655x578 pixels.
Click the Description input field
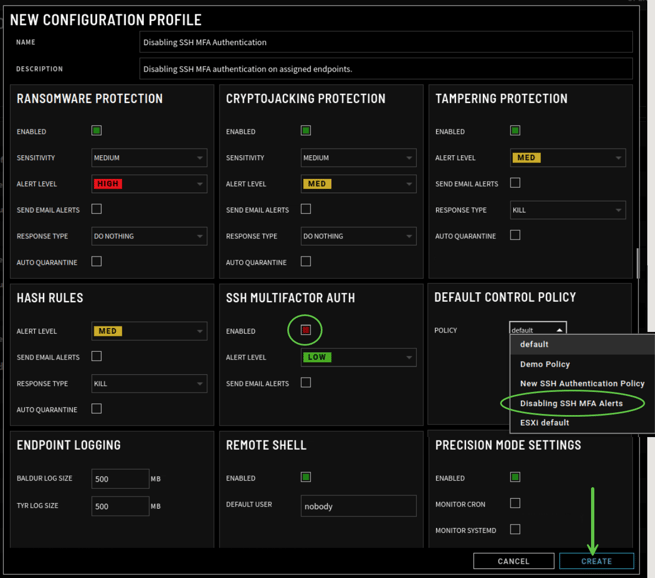(386, 69)
